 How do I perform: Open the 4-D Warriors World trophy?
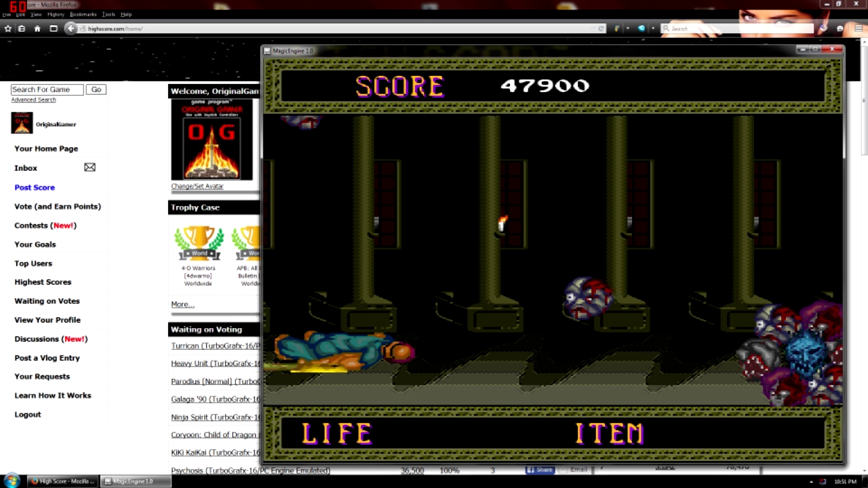pos(199,244)
